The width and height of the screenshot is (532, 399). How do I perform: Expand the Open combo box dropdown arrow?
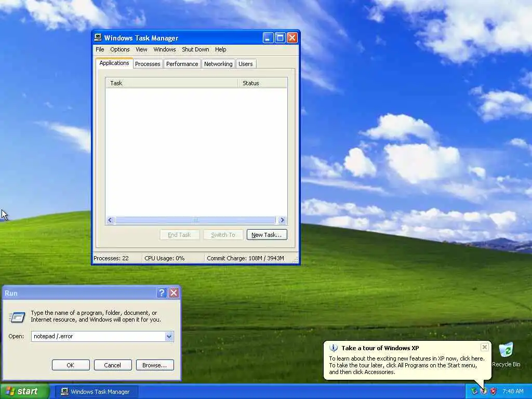[169, 336]
